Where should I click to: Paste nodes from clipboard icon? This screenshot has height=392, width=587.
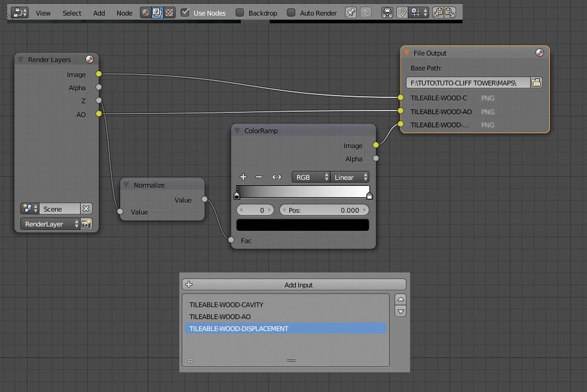449,13
